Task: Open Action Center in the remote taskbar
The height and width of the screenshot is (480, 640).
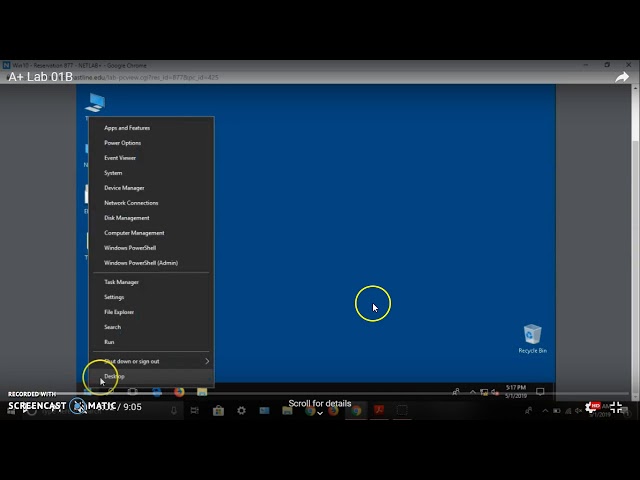Action: [540, 392]
